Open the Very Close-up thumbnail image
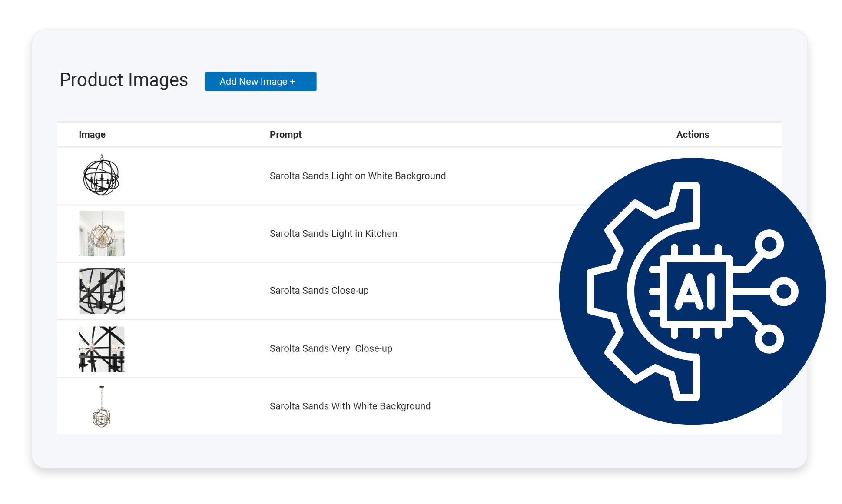842x504 pixels. [x=102, y=349]
